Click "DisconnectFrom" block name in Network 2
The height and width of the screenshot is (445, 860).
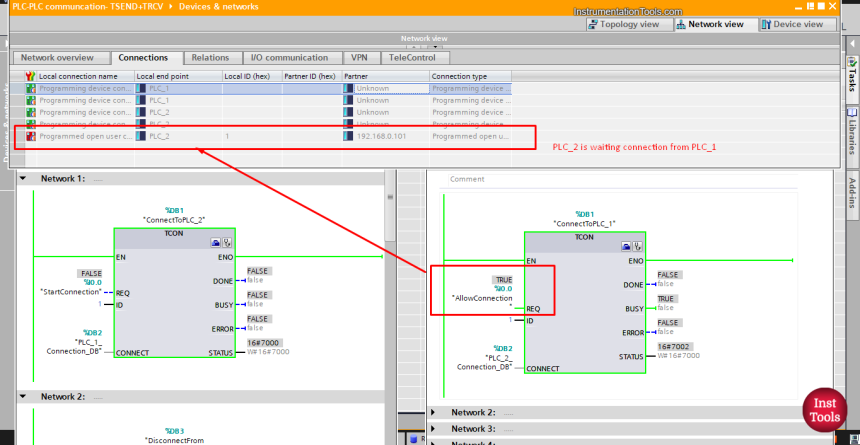[174, 440]
